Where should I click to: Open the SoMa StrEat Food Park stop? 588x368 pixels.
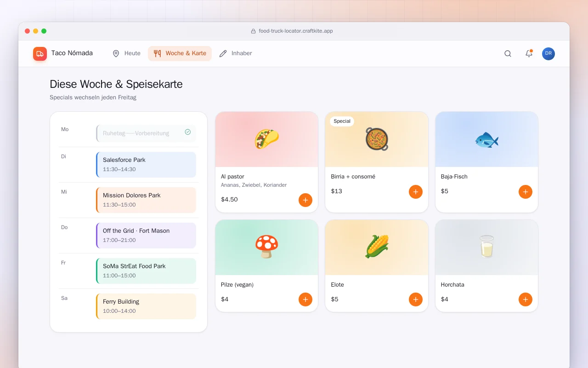pos(146,271)
